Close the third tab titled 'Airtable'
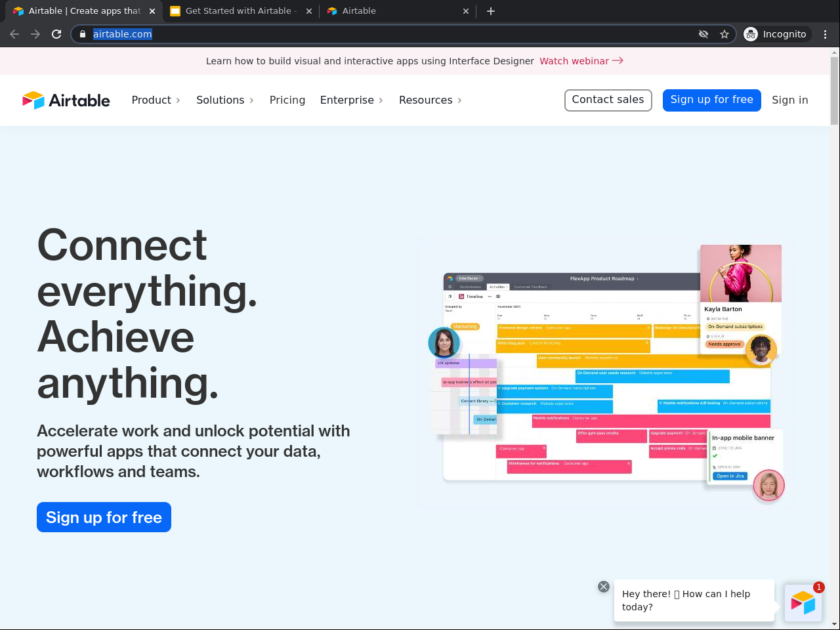The width and height of the screenshot is (840, 630). [x=466, y=11]
